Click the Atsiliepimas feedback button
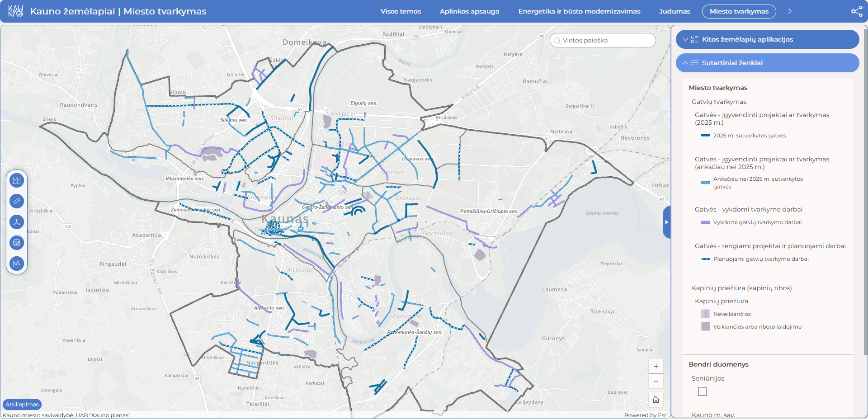 tap(22, 405)
